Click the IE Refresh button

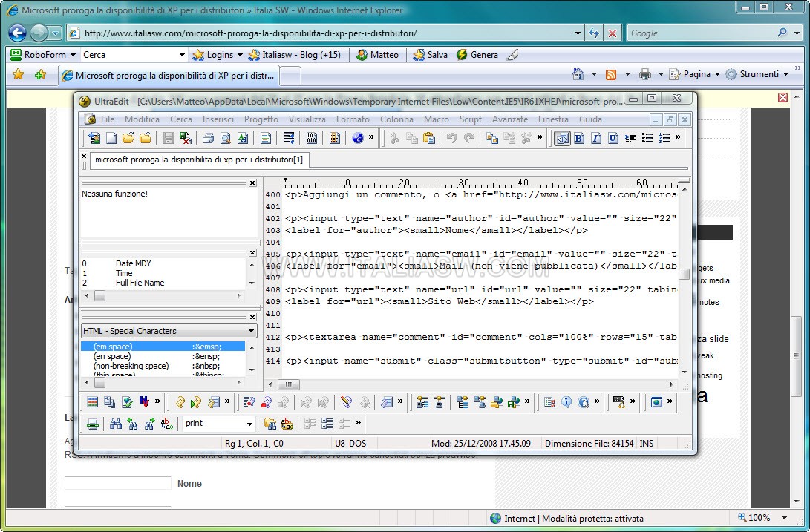[x=594, y=33]
